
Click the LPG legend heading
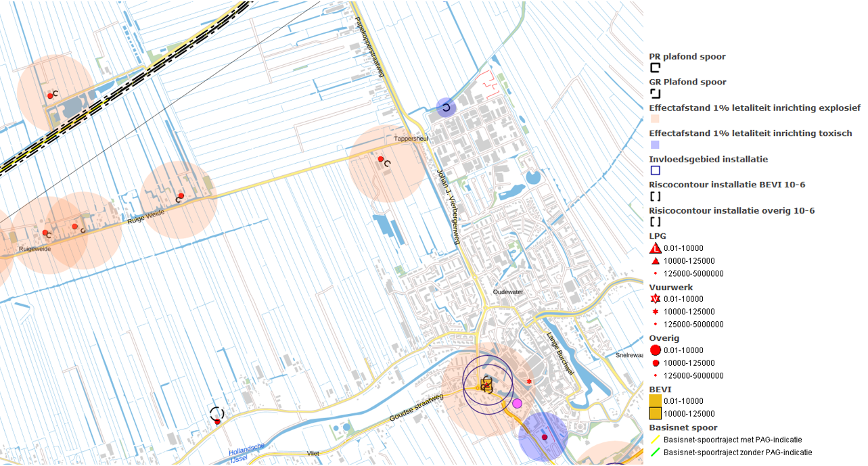click(x=658, y=236)
